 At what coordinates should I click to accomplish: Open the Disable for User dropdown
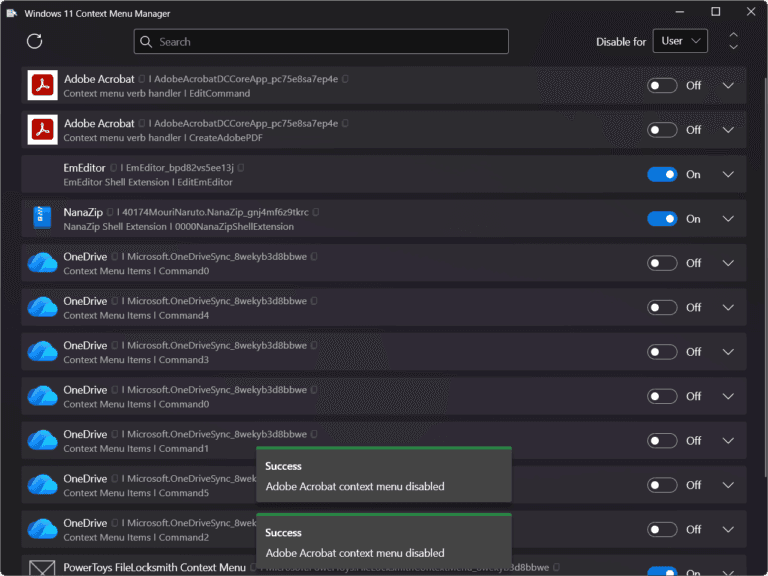(680, 41)
